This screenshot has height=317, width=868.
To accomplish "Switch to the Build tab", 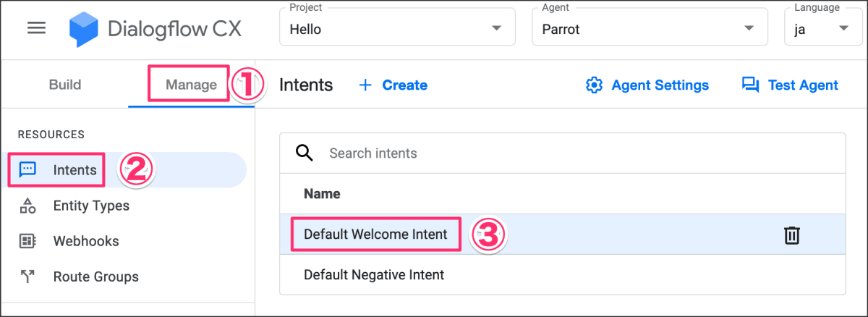I will 64,85.
